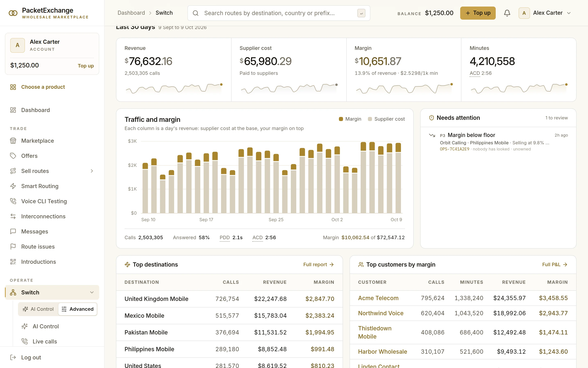Click the Introductions QR icon
The height and width of the screenshot is (368, 588).
[13, 262]
